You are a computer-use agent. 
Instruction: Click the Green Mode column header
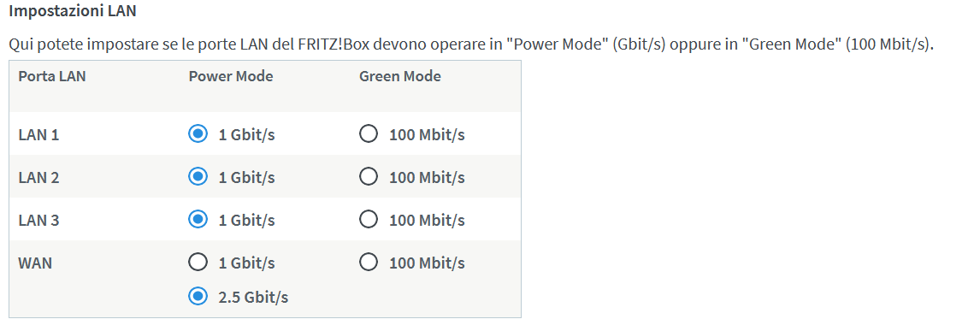400,76
